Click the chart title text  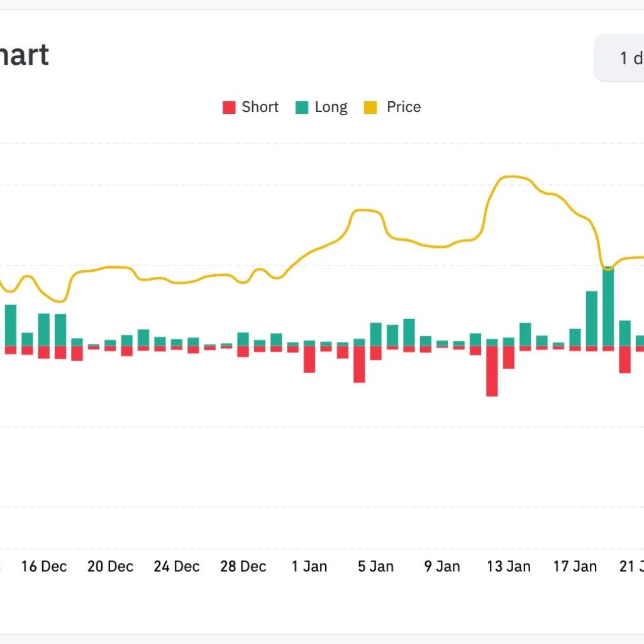(x=25, y=55)
